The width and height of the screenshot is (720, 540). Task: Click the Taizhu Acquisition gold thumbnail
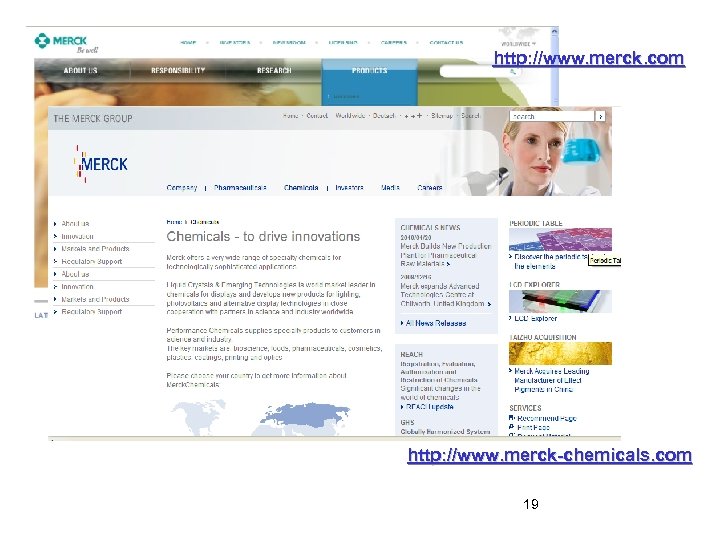[x=560, y=353]
